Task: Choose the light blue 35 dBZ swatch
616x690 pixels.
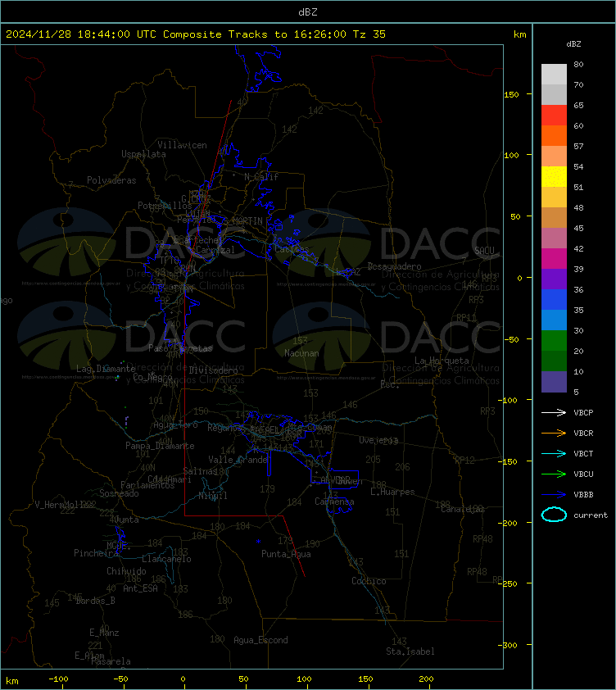Action: tap(554, 320)
